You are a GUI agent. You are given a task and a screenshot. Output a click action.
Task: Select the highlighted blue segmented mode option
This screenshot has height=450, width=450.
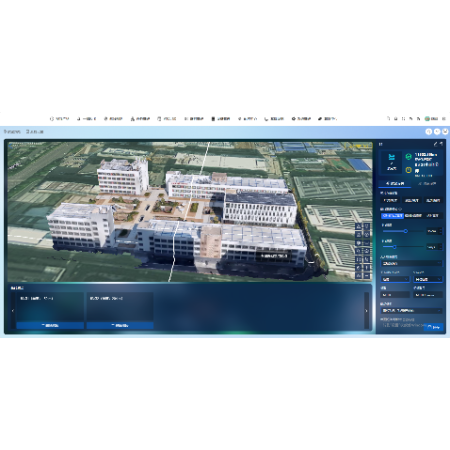392,216
